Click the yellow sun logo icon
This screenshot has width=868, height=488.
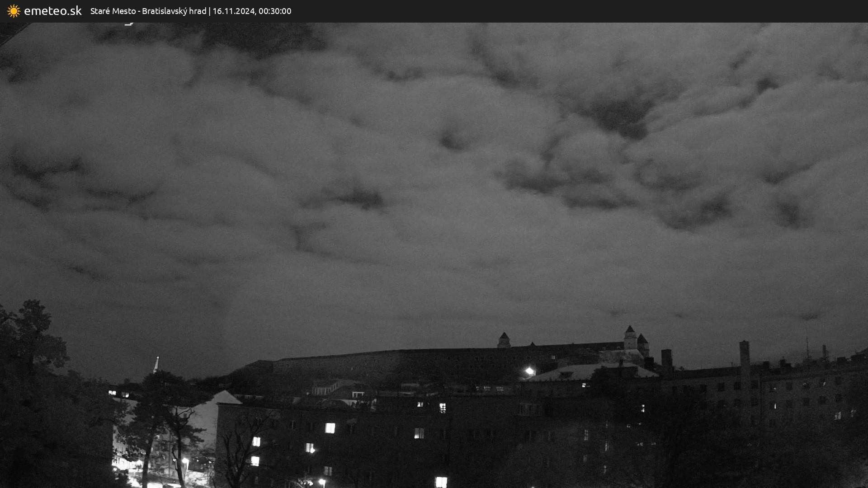click(x=14, y=11)
